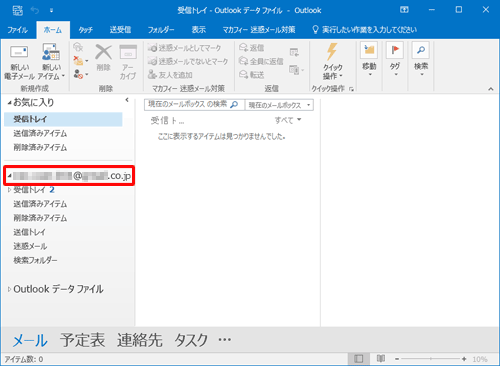Open the ファイル tab
Image resolution: width=500 pixels, height=366 pixels.
17,30
